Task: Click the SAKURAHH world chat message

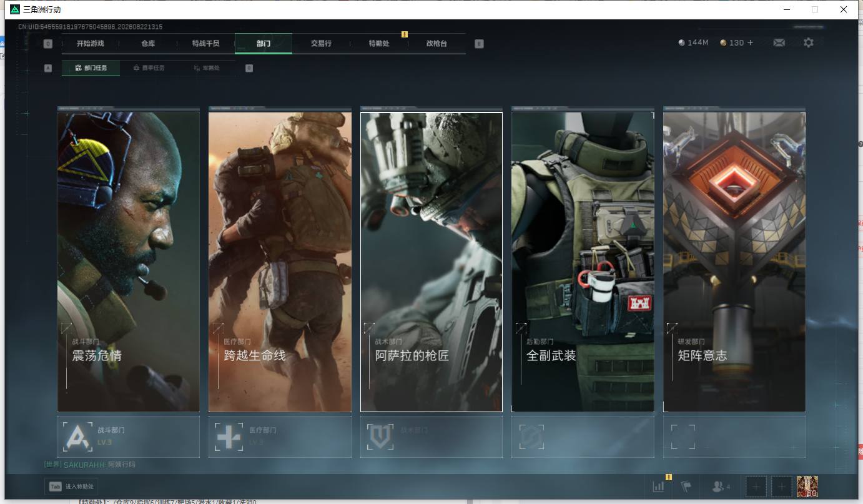Action: tap(89, 465)
